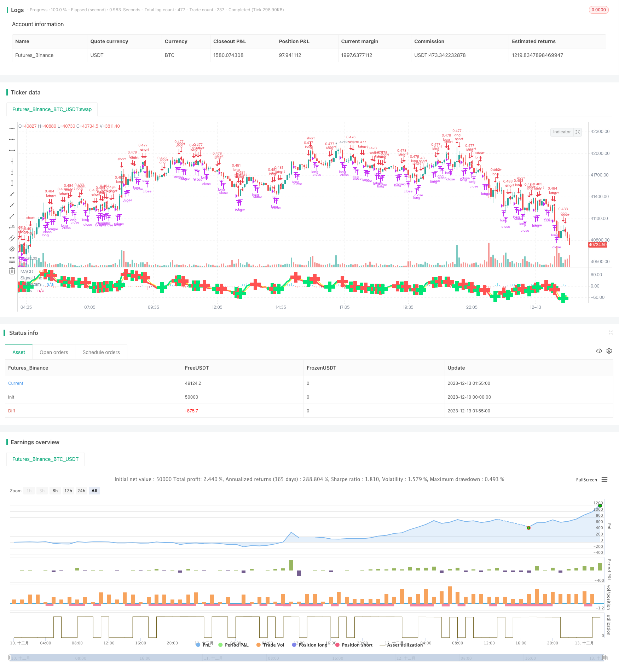Select the vertical segment drawing tool
Viewport: 619px width, 672px height.
coord(12,183)
